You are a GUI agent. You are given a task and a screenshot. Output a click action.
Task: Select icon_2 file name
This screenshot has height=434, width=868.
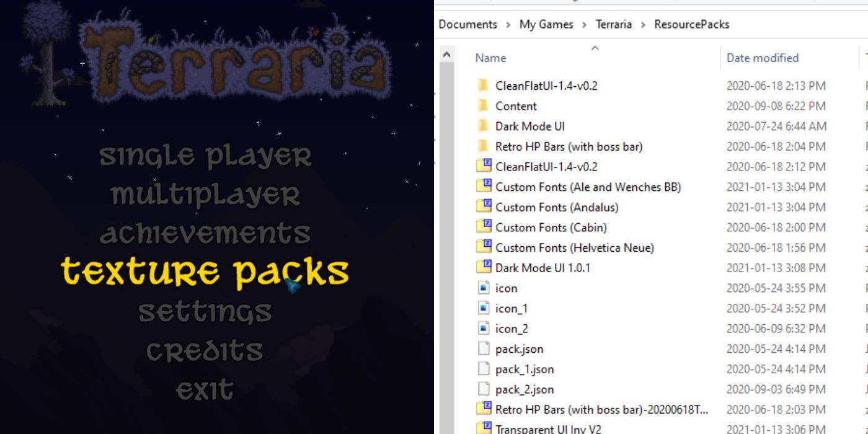[x=511, y=329]
